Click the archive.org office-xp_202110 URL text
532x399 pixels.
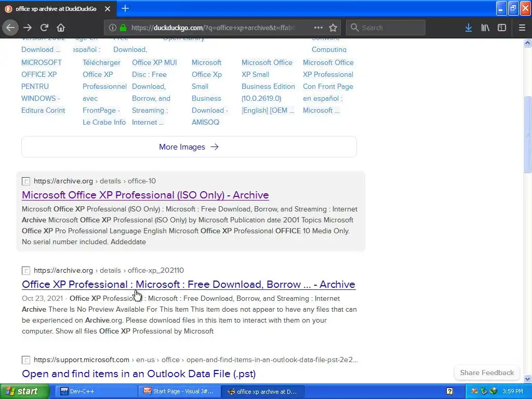[109, 270]
